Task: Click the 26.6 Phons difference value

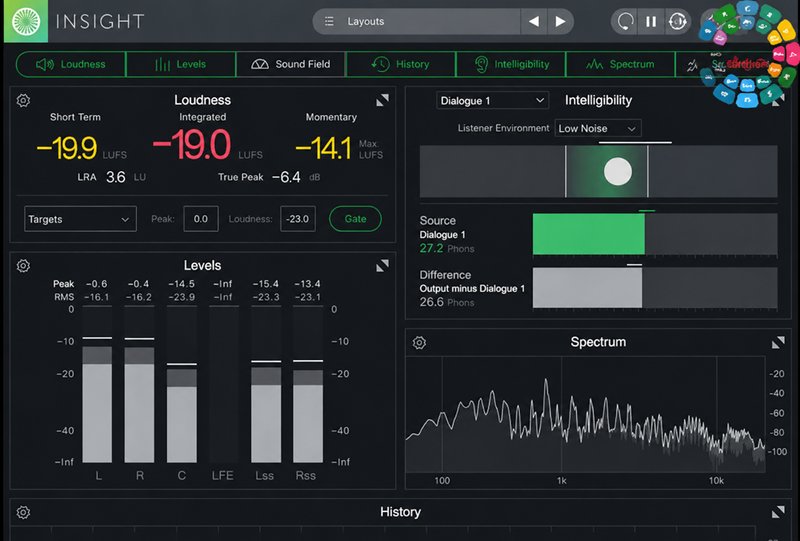Action: tap(446, 302)
